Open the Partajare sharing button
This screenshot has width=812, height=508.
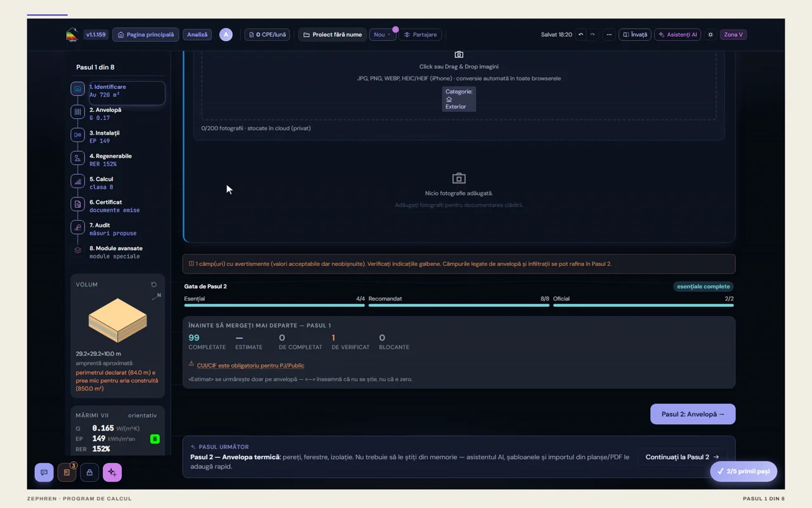tap(420, 35)
